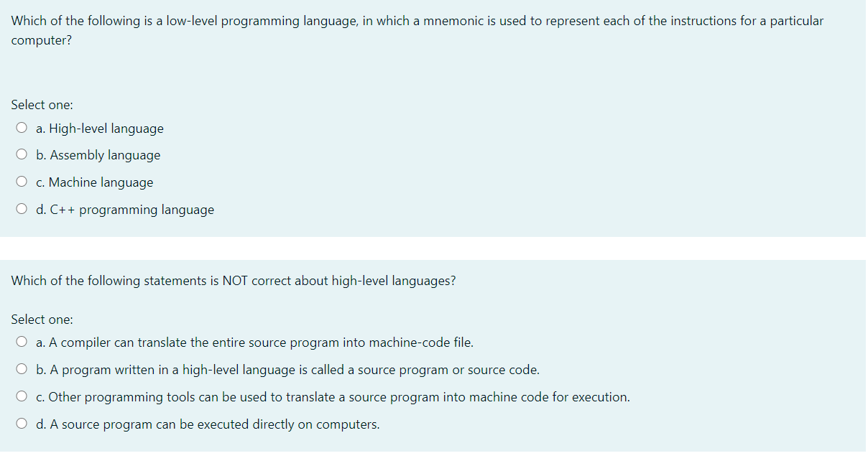Click the statement saying source programs execute directly
This screenshot has height=466, width=868.
[x=208, y=424]
